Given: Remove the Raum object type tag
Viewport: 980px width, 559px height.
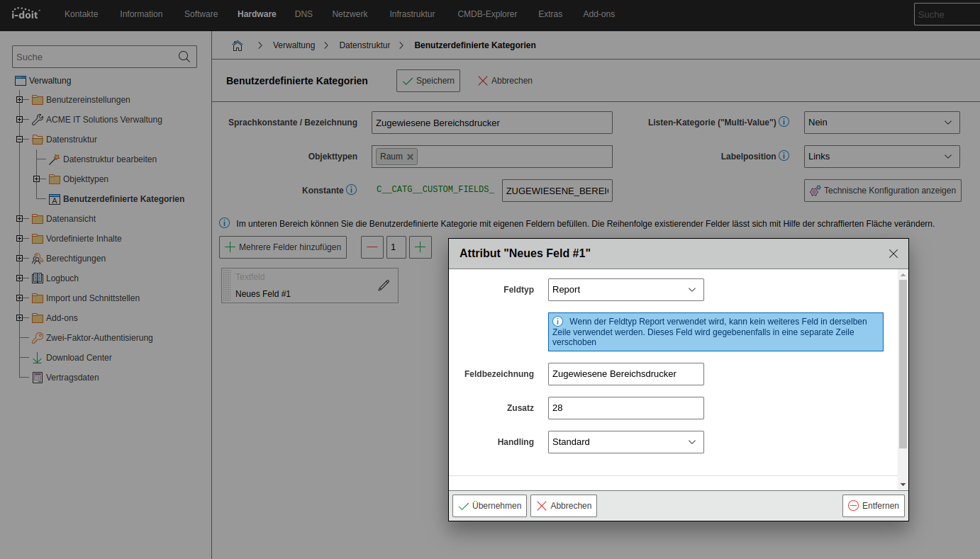Looking at the screenshot, I should pos(410,157).
